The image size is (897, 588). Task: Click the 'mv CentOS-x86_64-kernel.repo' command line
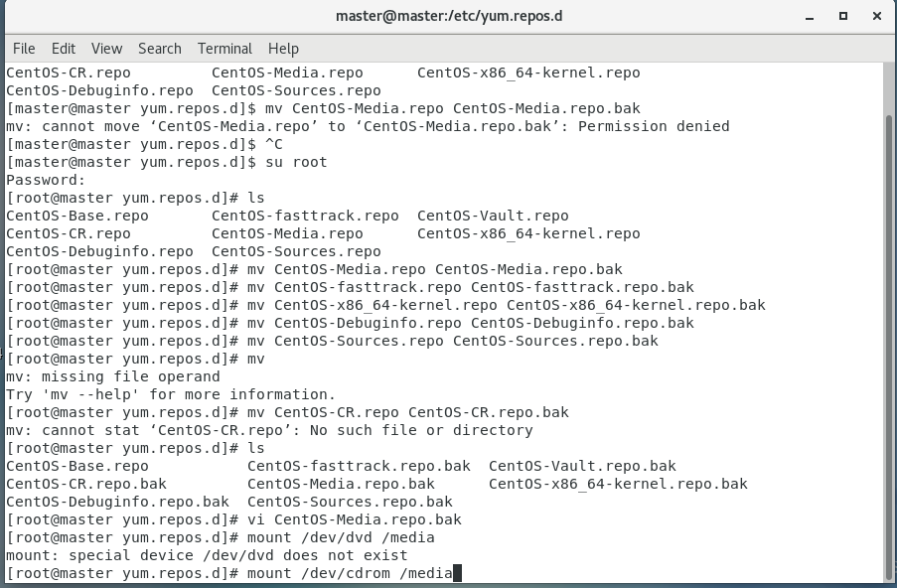[385, 305]
